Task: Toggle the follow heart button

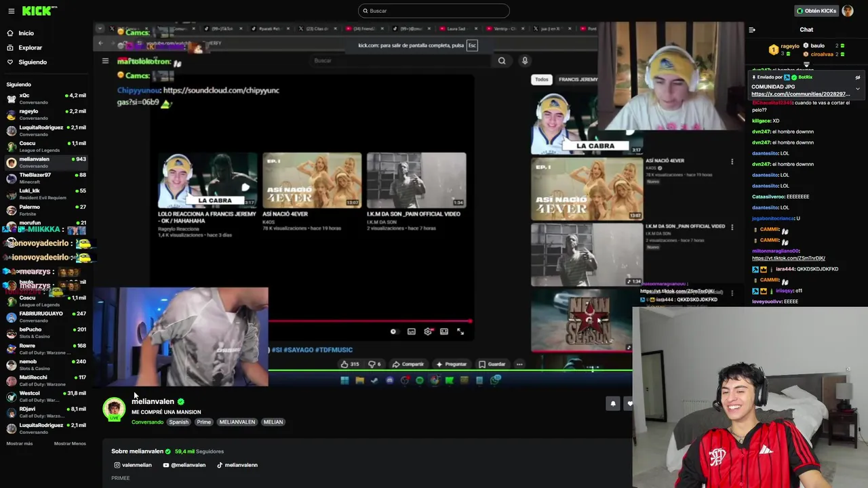Action: tap(629, 404)
